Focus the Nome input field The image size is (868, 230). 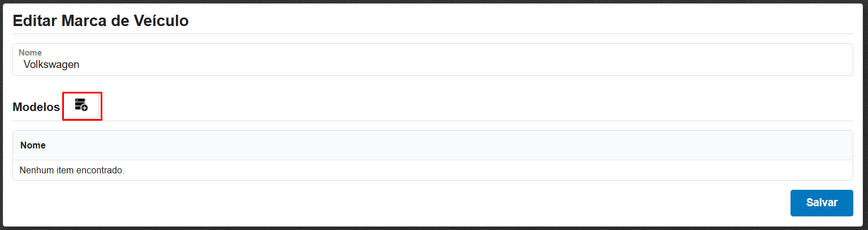[x=432, y=65]
